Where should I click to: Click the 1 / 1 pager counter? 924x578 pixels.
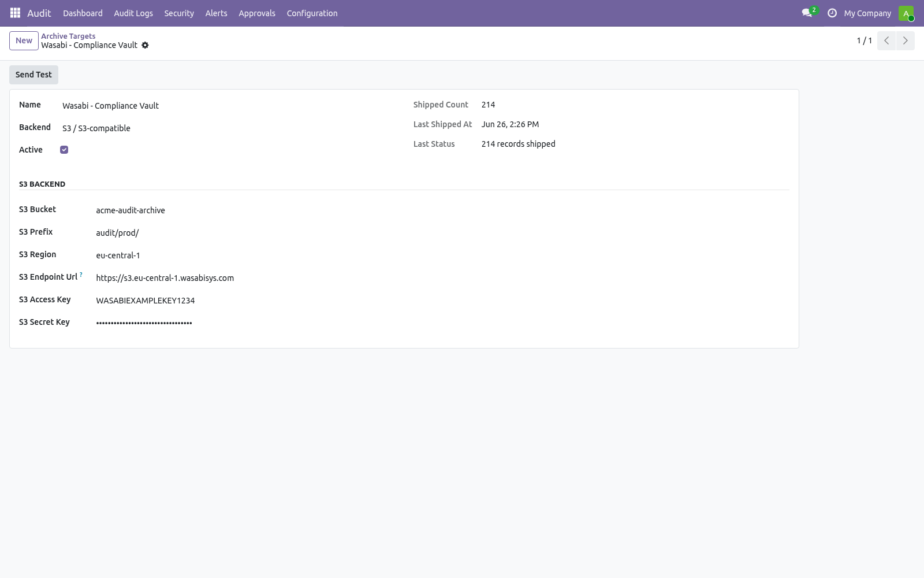864,40
